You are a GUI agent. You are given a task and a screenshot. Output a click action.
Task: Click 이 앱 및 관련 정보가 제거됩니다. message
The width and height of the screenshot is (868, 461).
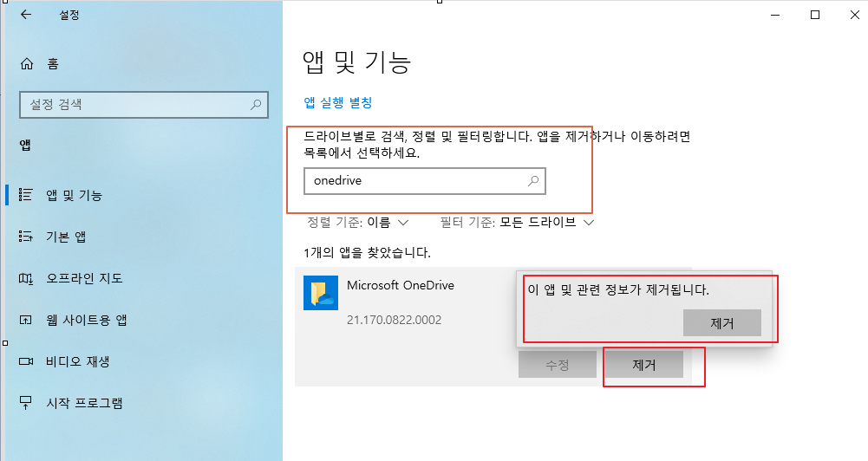point(618,289)
